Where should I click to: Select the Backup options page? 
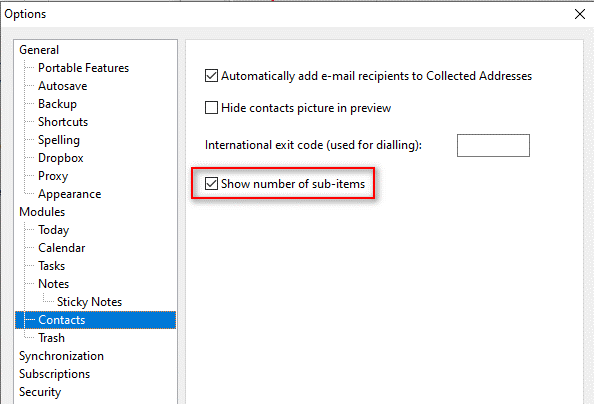pos(57,104)
